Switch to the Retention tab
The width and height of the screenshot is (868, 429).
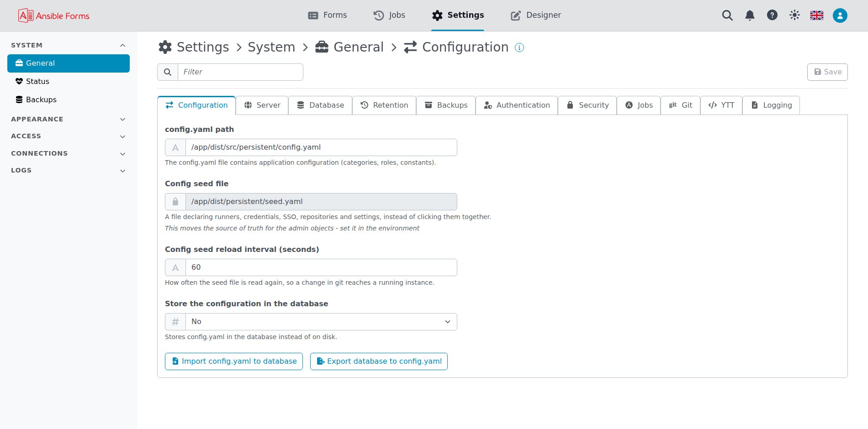[x=384, y=105]
